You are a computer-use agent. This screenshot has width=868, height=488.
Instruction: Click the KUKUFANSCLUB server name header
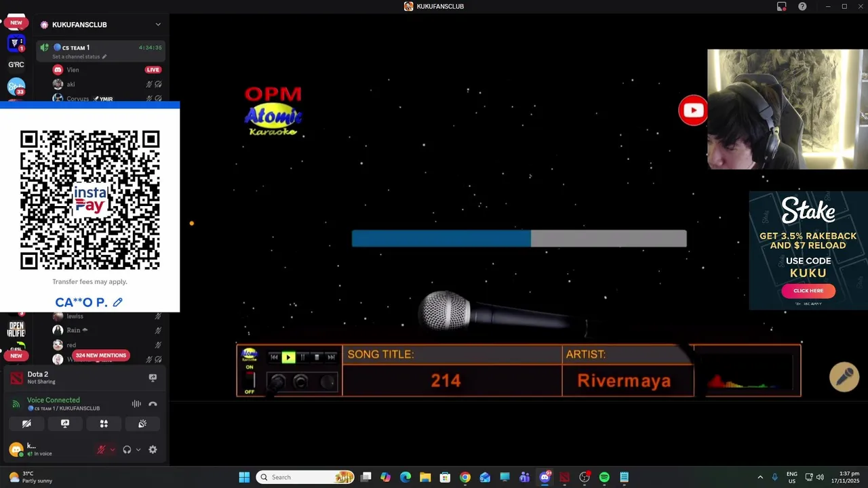(79, 24)
